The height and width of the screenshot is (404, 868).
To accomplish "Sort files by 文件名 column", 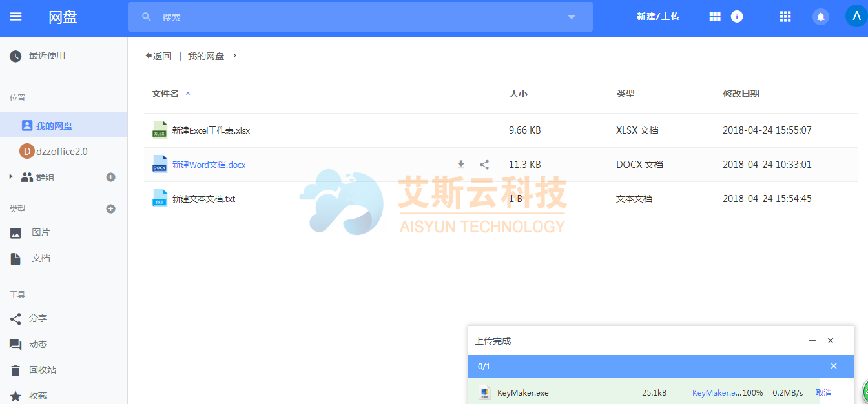I will tap(165, 94).
